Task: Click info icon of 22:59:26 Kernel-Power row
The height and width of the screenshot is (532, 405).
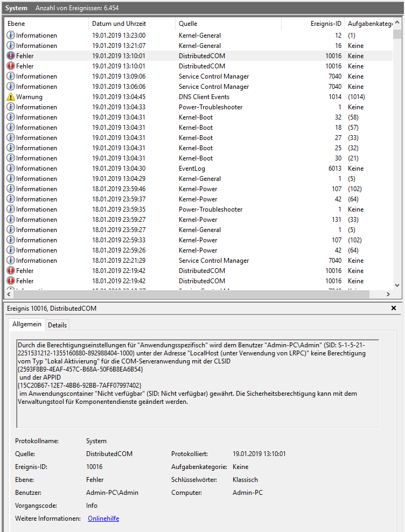Action: coord(11,250)
